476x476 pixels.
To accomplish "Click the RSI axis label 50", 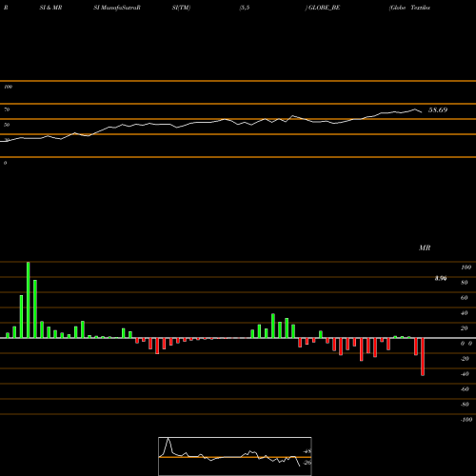I will pos(7,125).
